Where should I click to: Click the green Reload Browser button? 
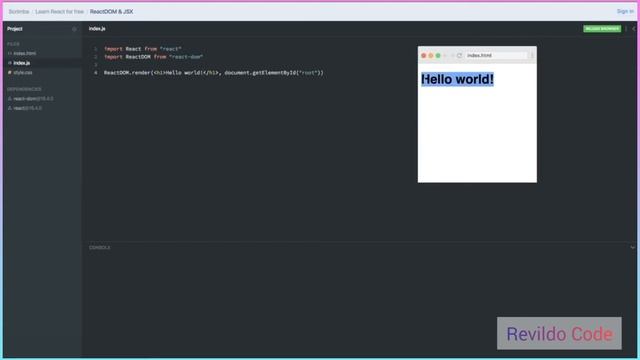click(x=602, y=29)
